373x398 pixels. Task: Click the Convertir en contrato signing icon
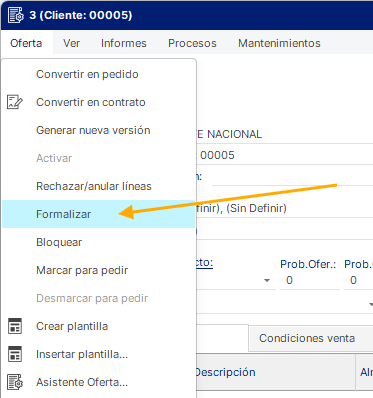15,102
